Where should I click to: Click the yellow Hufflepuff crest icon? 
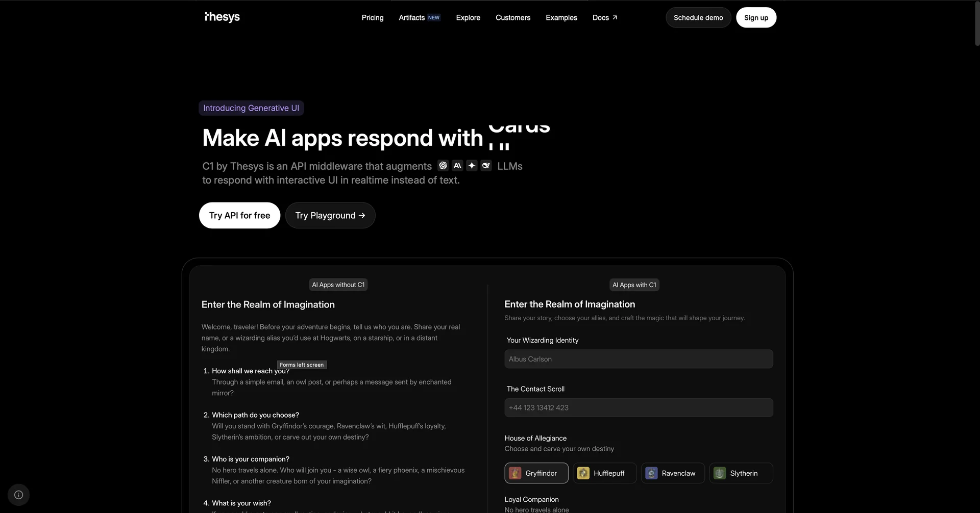583,473
